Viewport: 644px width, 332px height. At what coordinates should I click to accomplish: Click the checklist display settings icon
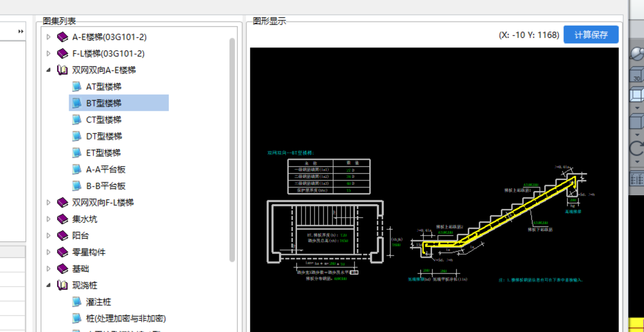(x=637, y=179)
